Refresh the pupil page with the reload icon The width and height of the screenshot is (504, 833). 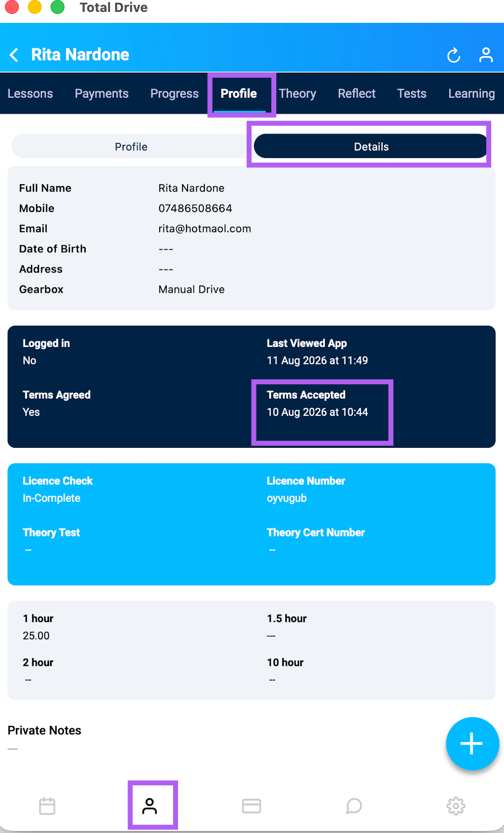(453, 55)
